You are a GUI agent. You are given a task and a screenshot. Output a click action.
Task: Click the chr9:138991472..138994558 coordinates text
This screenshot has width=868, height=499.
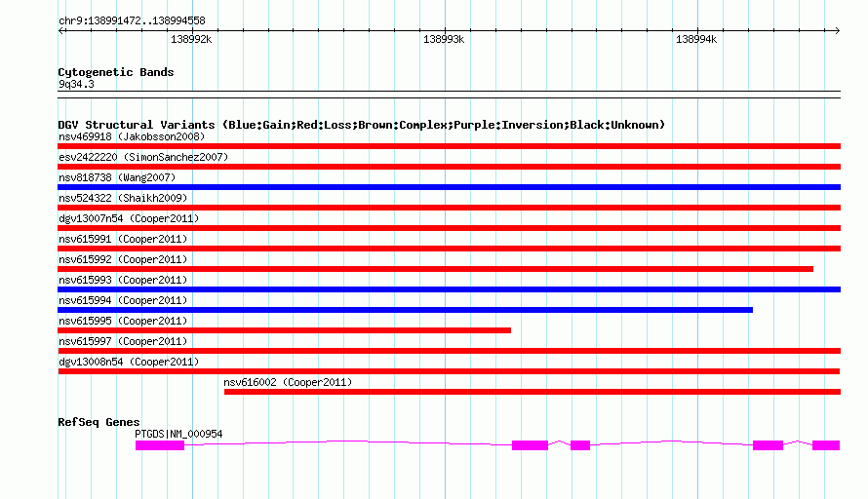[x=132, y=21]
